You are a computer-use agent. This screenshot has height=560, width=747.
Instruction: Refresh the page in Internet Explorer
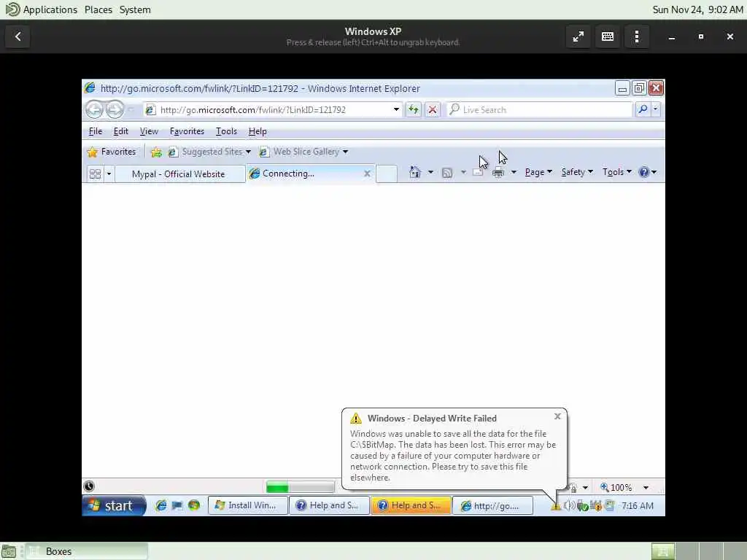414,109
